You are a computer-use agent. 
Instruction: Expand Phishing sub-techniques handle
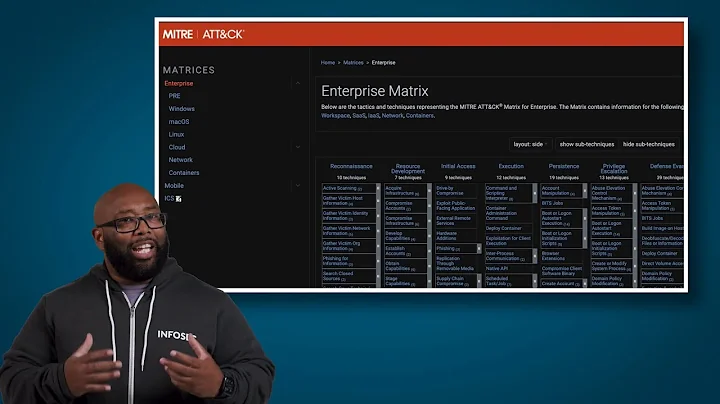click(x=479, y=248)
